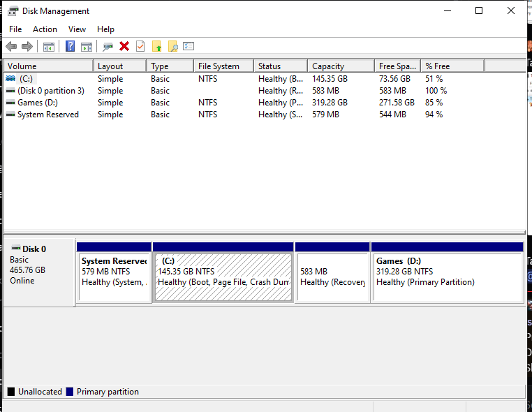
Task: Click the 271.58 GB free space cell
Action: pos(397,103)
